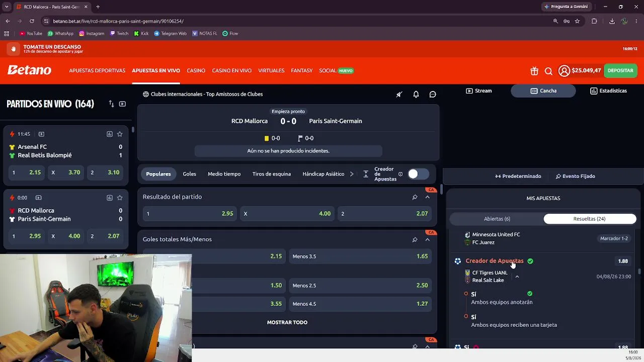Pin the Resultado del partido market
Image resolution: width=644 pixels, height=362 pixels.
pos(415,197)
